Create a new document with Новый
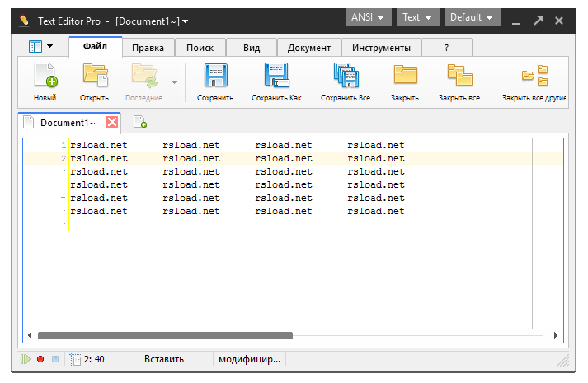This screenshot has height=383, width=588. tap(45, 82)
